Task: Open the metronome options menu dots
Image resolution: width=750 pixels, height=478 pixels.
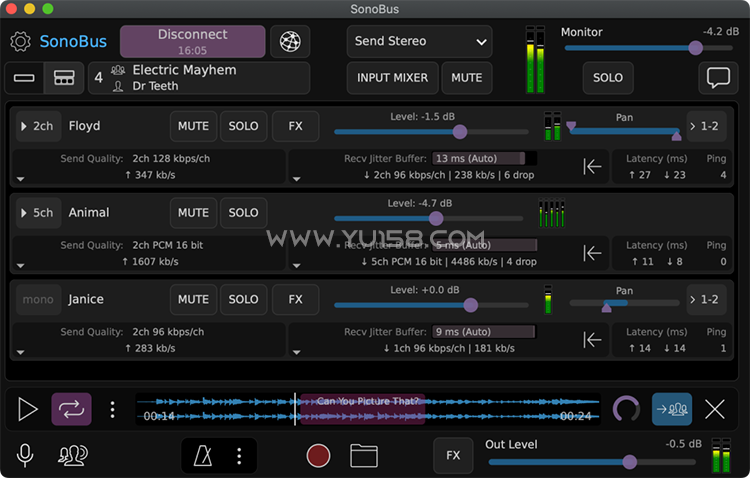Action: coord(239,456)
